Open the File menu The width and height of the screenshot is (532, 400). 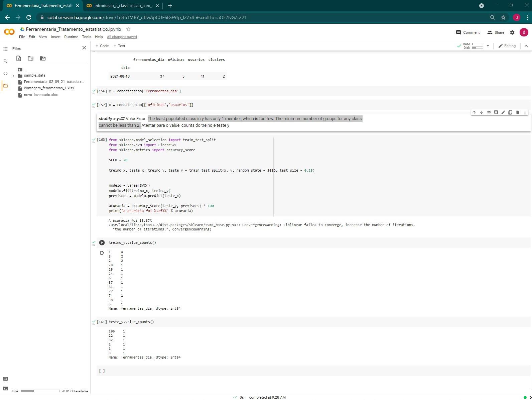(22, 37)
